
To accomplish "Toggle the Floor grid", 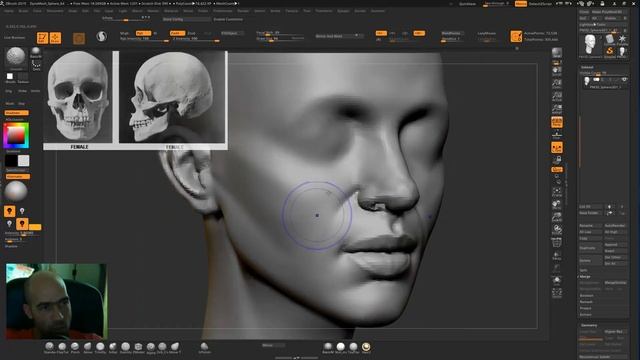I will pyautogui.click(x=557, y=135).
